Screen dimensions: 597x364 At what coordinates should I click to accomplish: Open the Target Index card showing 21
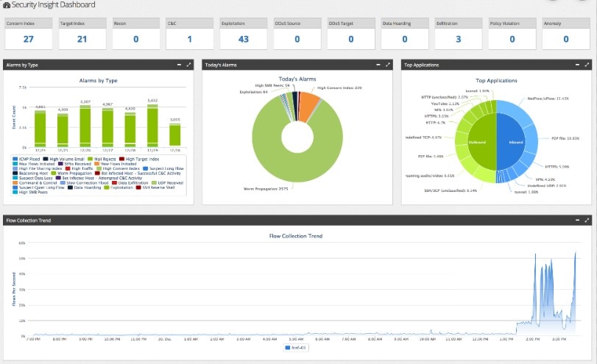[x=82, y=34]
